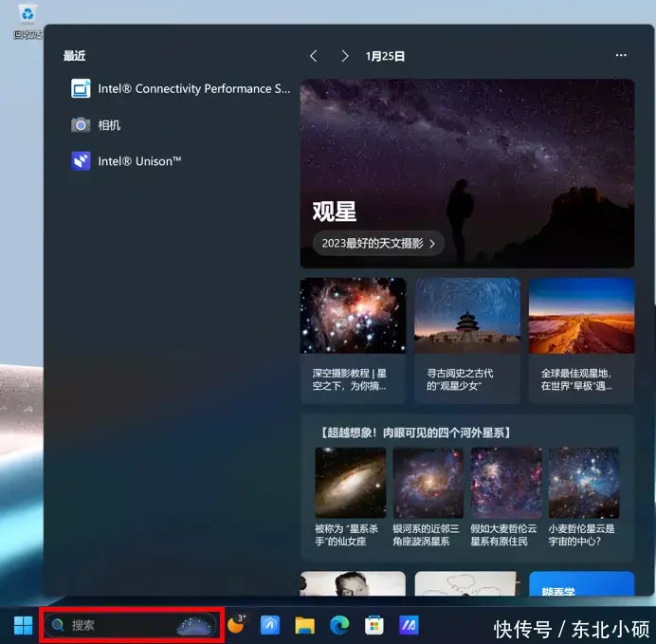Click the search highlight illustration in search box

pyautogui.click(x=194, y=626)
